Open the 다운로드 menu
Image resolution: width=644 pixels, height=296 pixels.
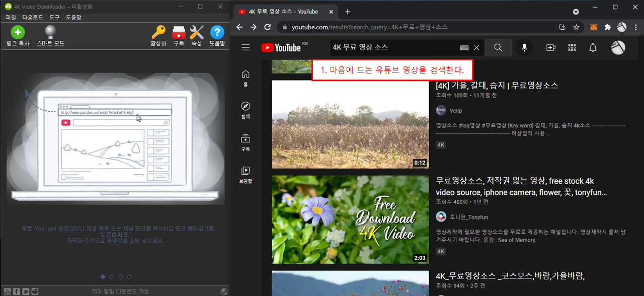(33, 17)
